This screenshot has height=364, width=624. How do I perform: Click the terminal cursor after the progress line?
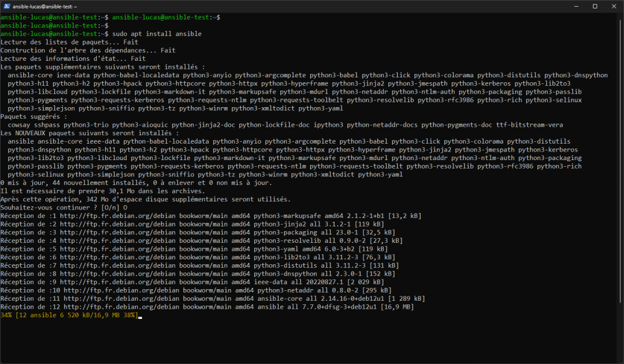tap(140, 315)
